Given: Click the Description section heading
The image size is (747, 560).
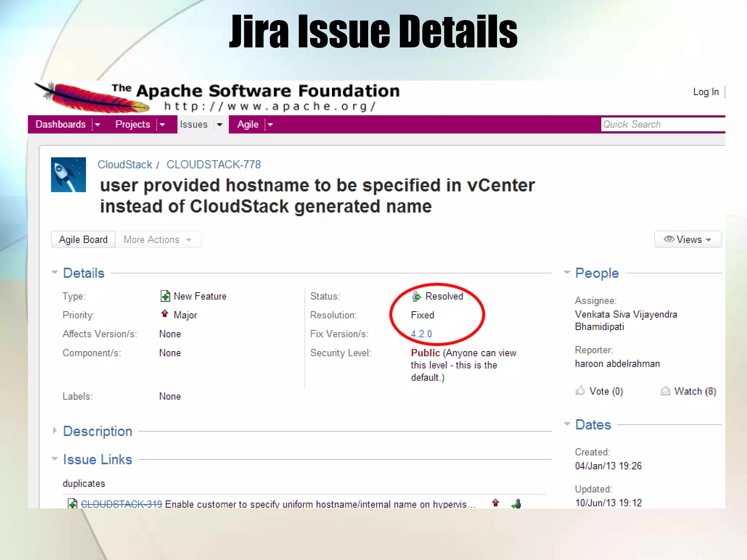Looking at the screenshot, I should click(97, 431).
